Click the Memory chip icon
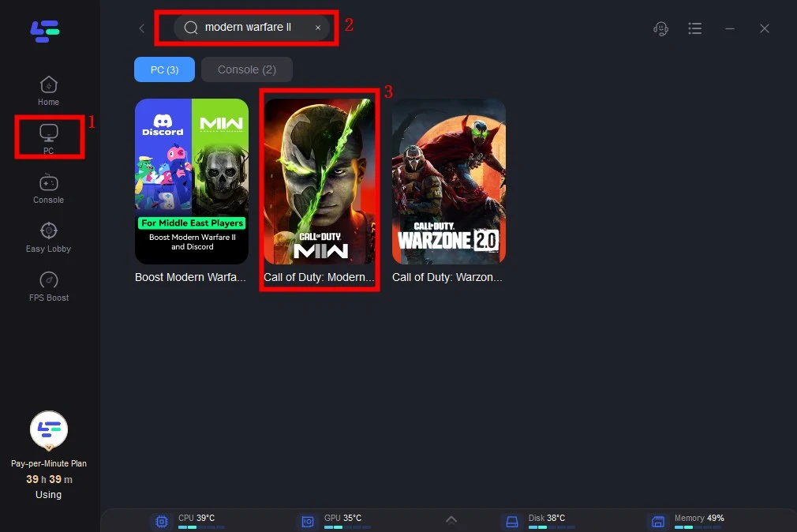797x532 pixels. click(658, 522)
